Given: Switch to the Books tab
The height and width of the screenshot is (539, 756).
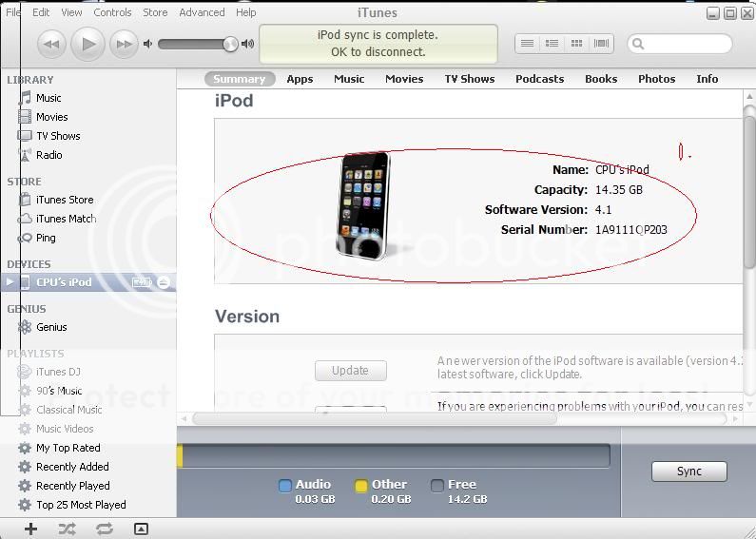Looking at the screenshot, I should tap(601, 79).
